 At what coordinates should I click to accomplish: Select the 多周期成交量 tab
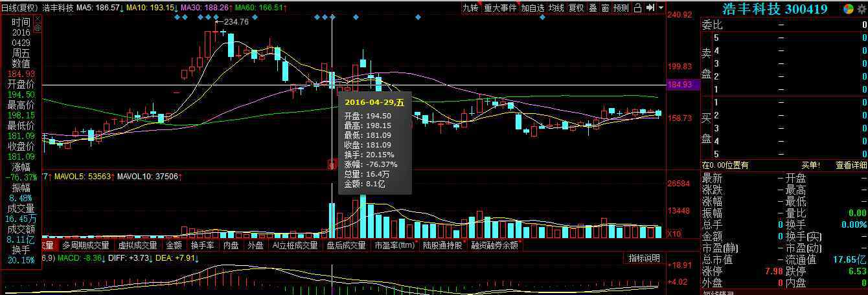[86, 246]
